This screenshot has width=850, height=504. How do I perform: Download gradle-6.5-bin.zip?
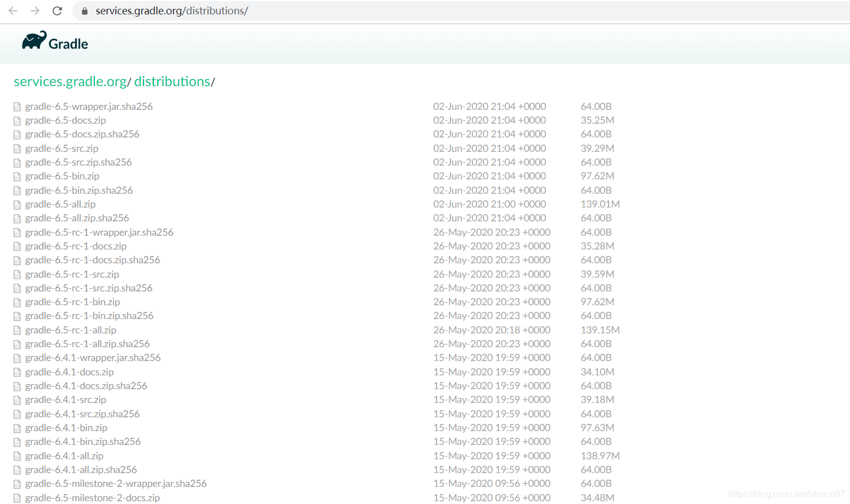coord(62,176)
